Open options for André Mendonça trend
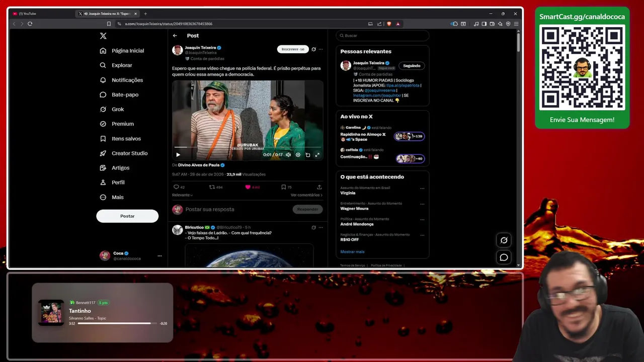This screenshot has height=362, width=644. 422,220
